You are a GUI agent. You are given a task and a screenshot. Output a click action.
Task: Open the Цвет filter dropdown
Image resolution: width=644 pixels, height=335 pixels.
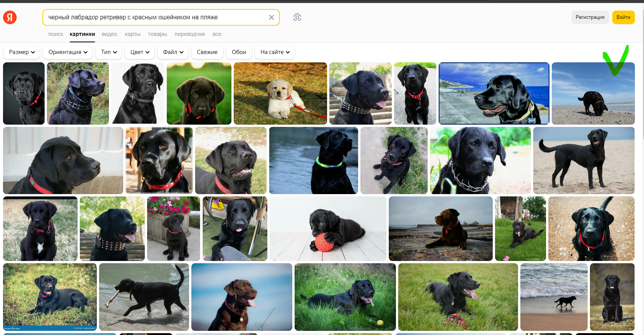point(140,52)
